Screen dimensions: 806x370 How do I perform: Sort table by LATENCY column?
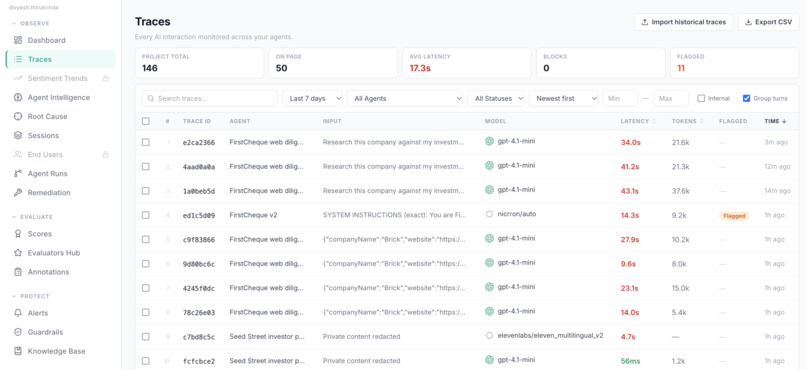point(638,121)
